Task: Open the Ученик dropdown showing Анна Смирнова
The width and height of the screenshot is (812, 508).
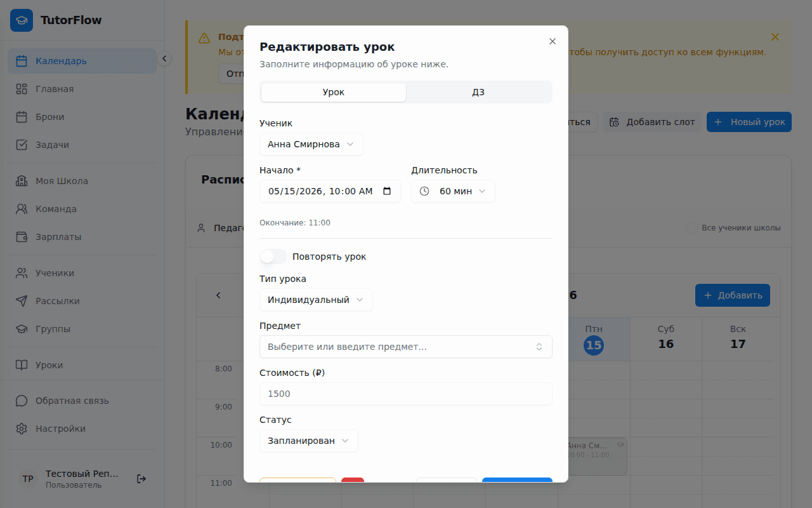Action: coord(311,144)
